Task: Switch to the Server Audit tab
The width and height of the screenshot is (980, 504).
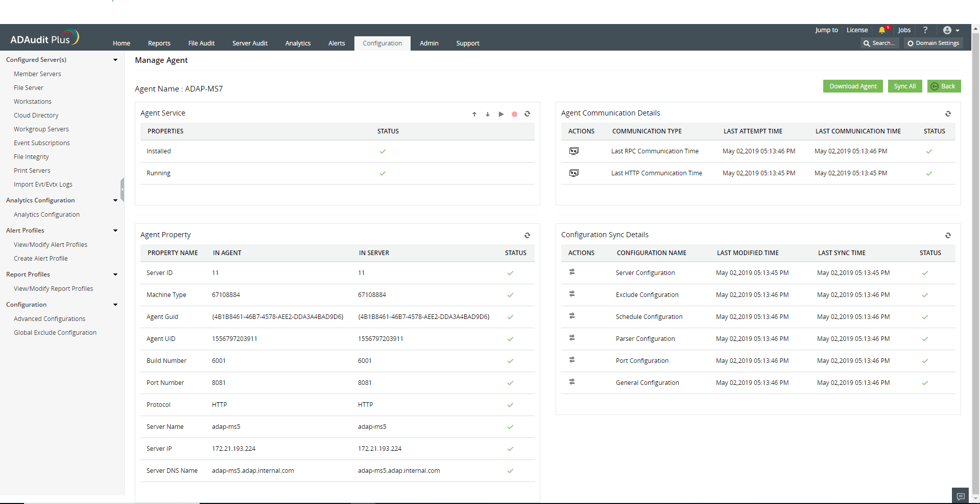Action: pos(250,43)
